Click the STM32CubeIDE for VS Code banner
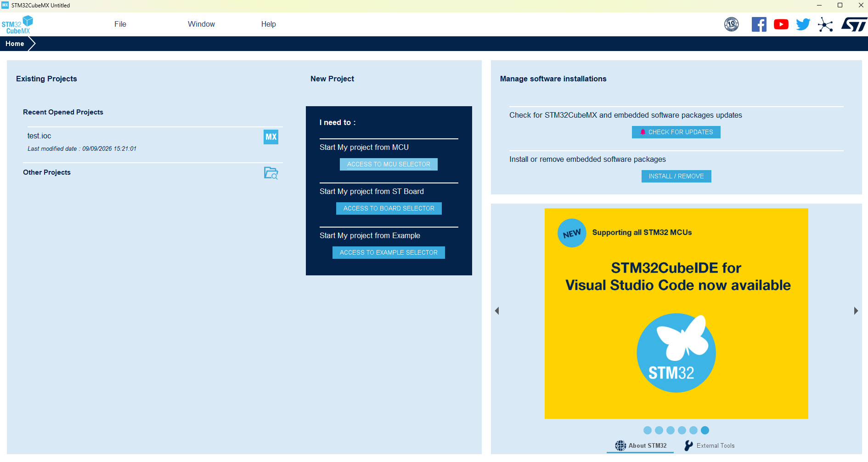 pyautogui.click(x=676, y=314)
